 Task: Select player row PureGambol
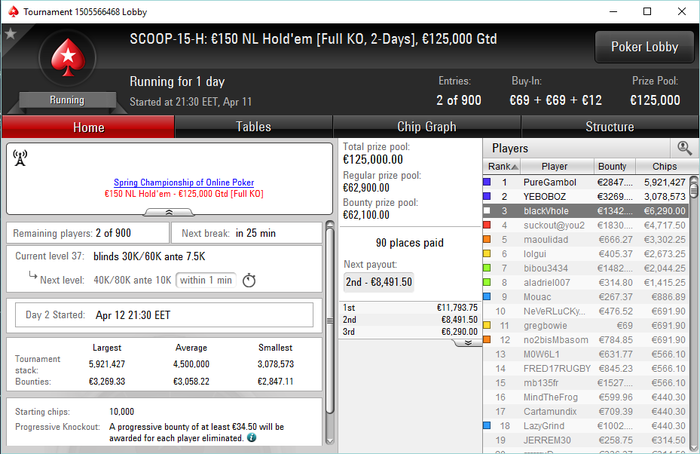click(x=586, y=182)
